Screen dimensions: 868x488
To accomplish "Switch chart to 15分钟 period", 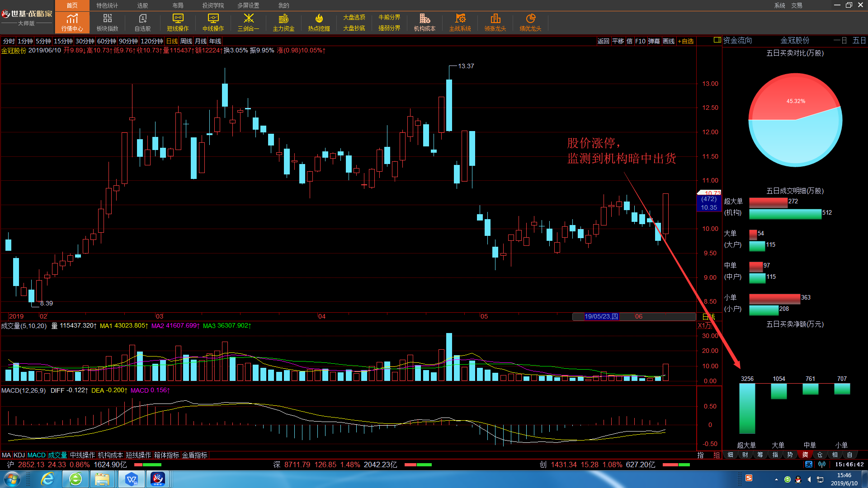I will tap(63, 41).
